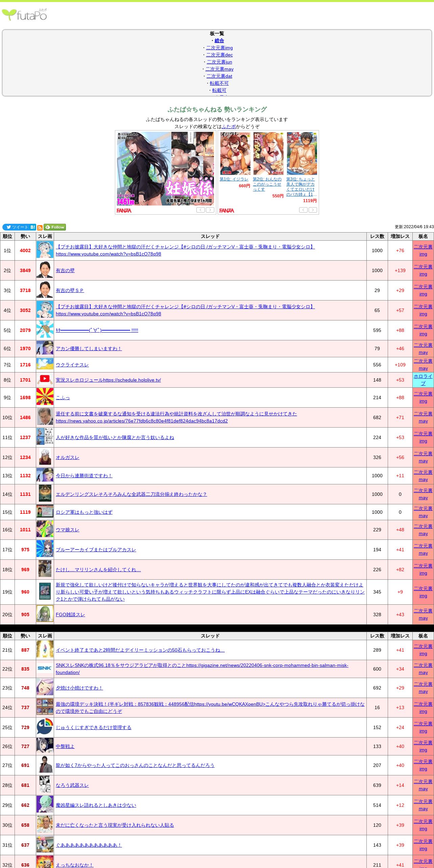Open the thumbnail beside 有吉の壁ＳＰ
The width and height of the screenshot is (434, 868).
tap(45, 290)
